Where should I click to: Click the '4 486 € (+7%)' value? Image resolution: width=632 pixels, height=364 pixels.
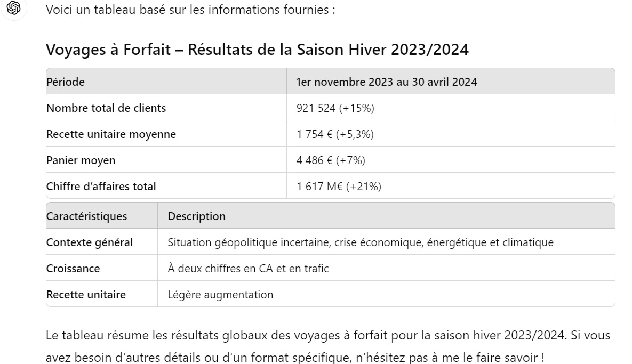(331, 160)
